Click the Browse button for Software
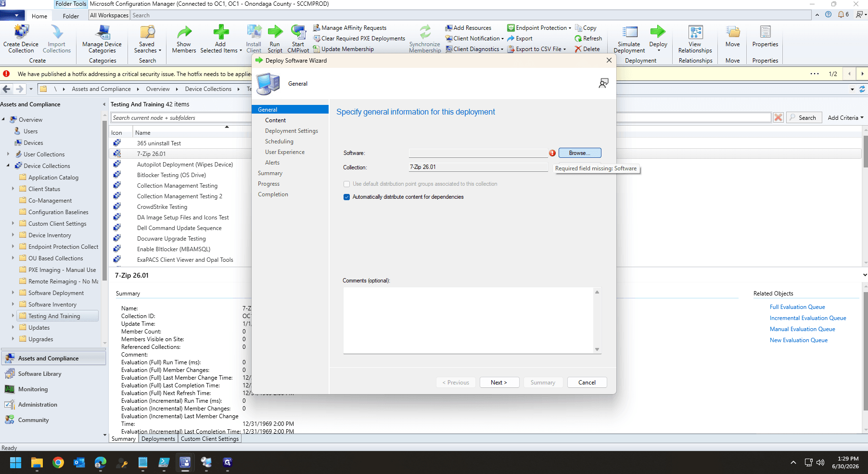The image size is (868, 474). [580, 153]
